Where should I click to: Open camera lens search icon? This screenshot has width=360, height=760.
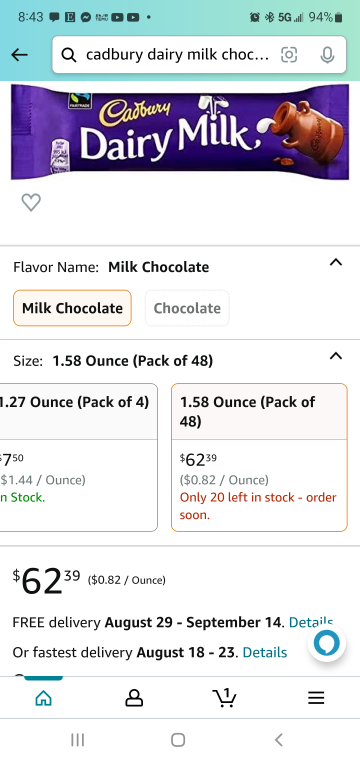point(289,55)
